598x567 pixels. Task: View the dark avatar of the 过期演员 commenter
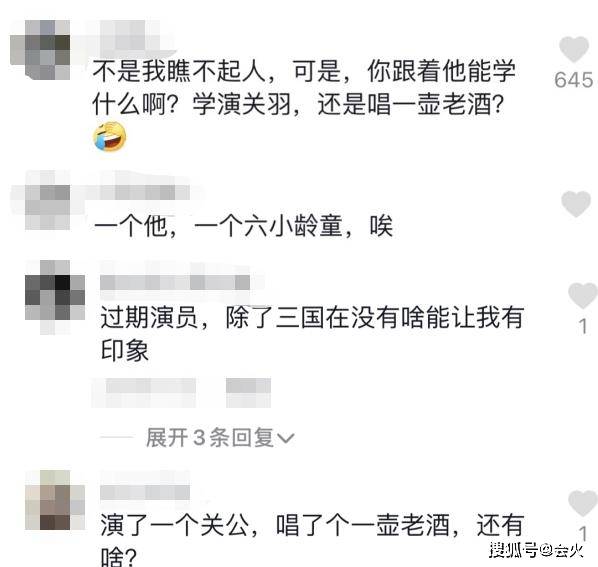pos(55,297)
